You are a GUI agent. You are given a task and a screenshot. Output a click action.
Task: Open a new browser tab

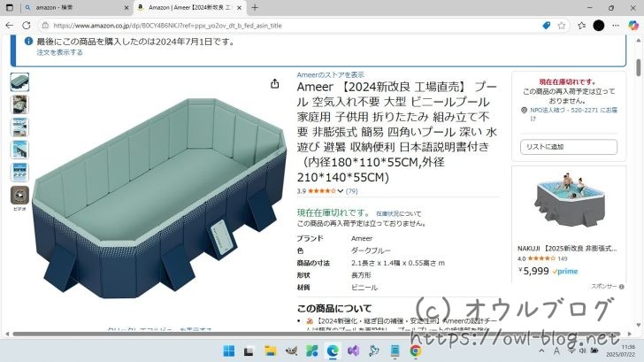click(255, 7)
